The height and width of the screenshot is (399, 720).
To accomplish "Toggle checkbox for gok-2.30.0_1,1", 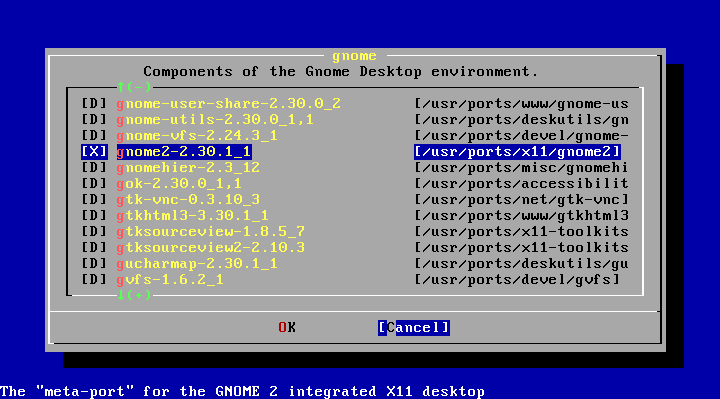I will click(94, 184).
